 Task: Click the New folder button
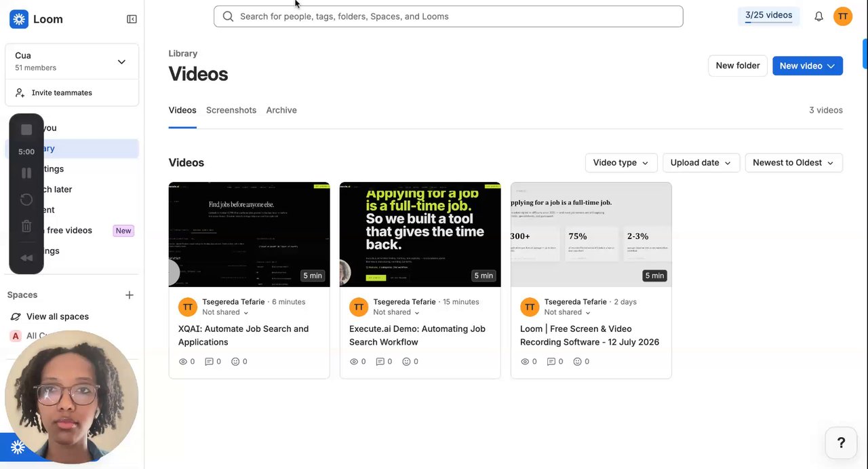738,66
